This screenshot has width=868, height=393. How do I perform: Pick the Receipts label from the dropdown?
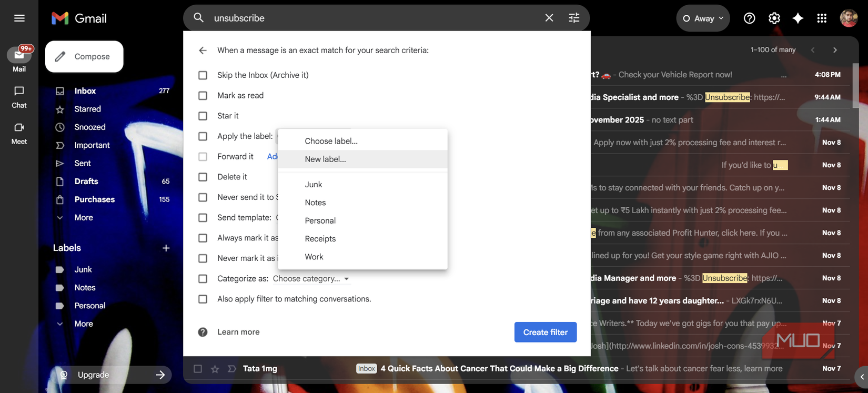[362, 239]
